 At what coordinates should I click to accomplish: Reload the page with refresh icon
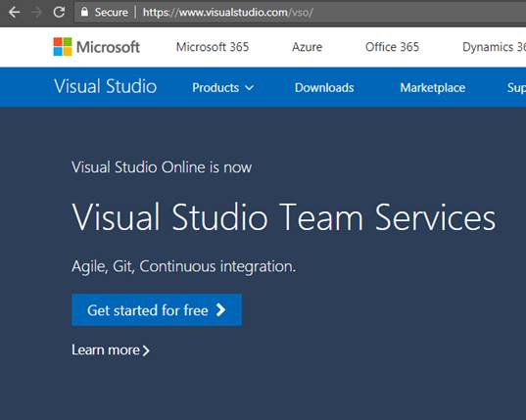59,13
